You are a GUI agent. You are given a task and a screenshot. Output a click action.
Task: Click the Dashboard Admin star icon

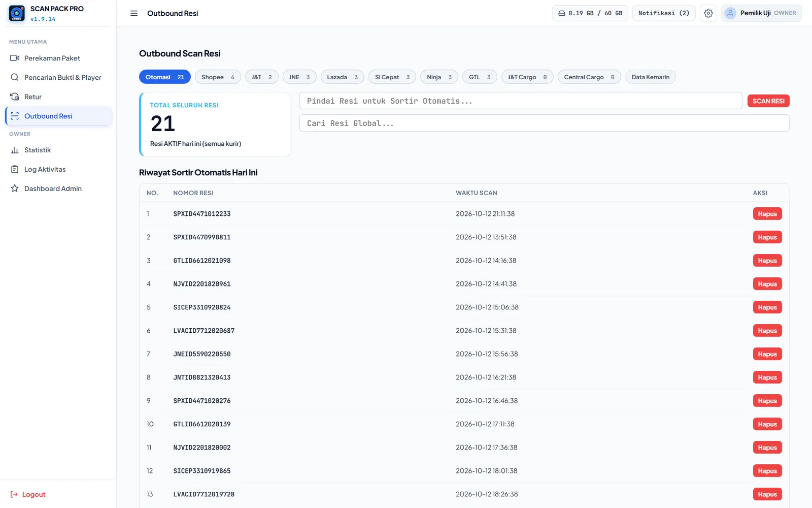click(15, 188)
